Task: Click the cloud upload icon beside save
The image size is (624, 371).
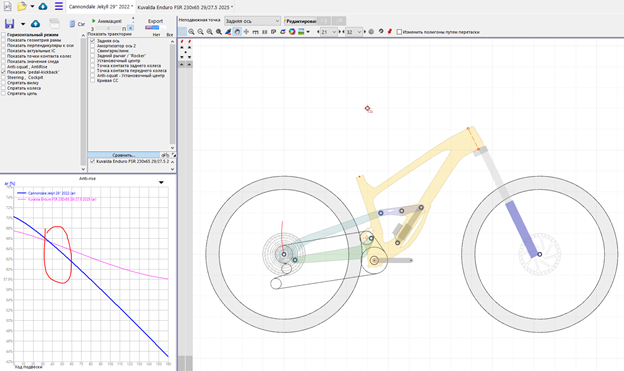Action: pyautogui.click(x=35, y=24)
